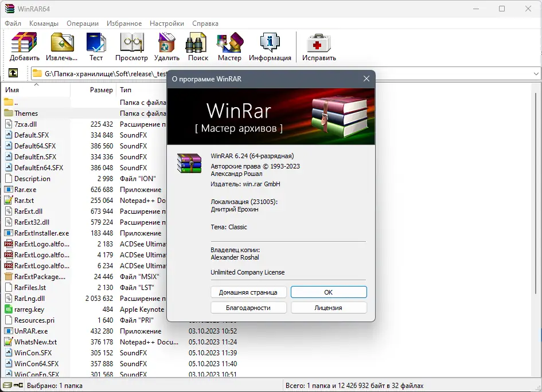Open the Команды menu

tap(44, 23)
